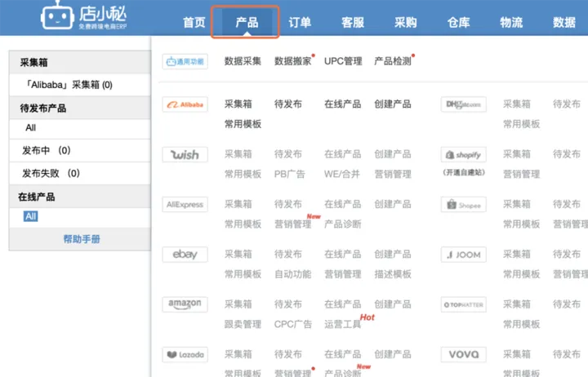The image size is (588, 377).
Task: Open Shopify 营销管理 link
Action: coord(521,174)
